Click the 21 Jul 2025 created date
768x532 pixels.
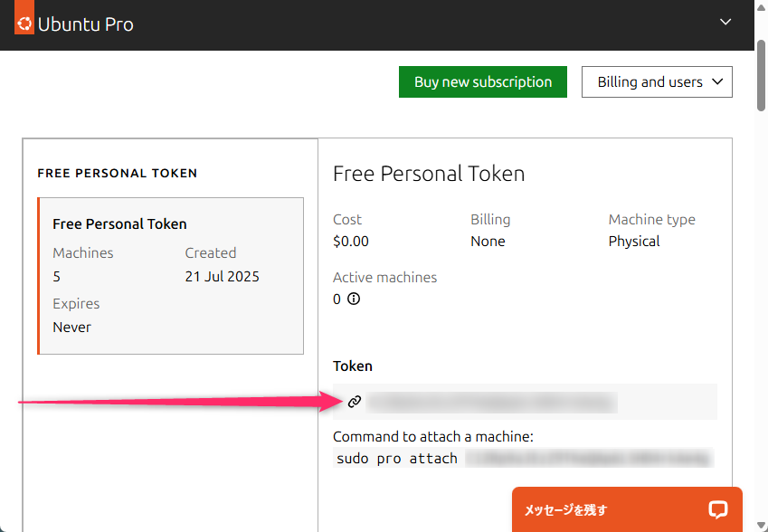tap(223, 276)
